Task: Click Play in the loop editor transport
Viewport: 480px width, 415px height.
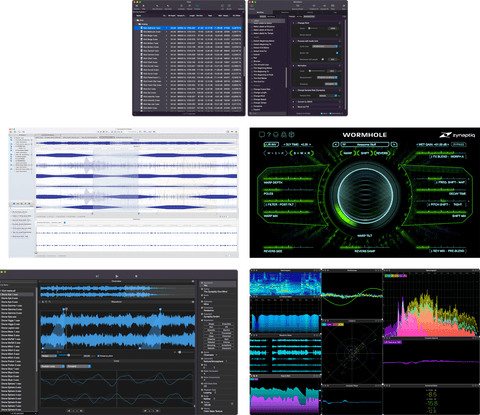Action: point(117,276)
